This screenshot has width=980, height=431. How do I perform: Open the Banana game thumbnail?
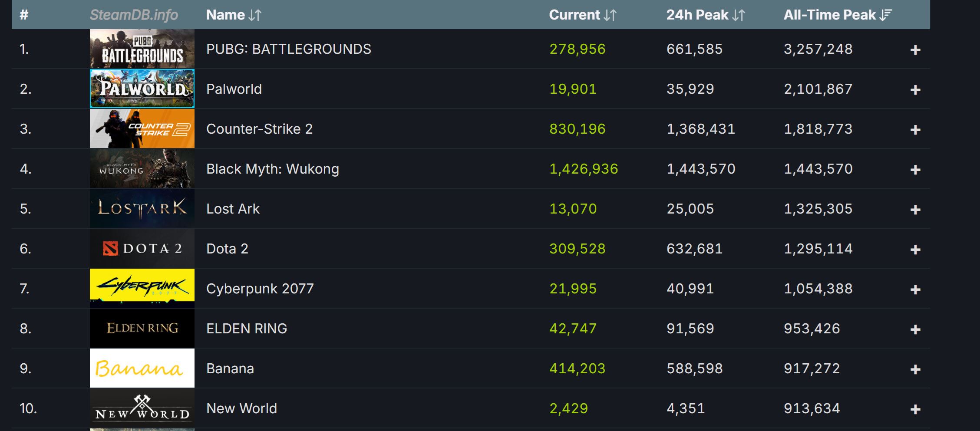click(142, 368)
